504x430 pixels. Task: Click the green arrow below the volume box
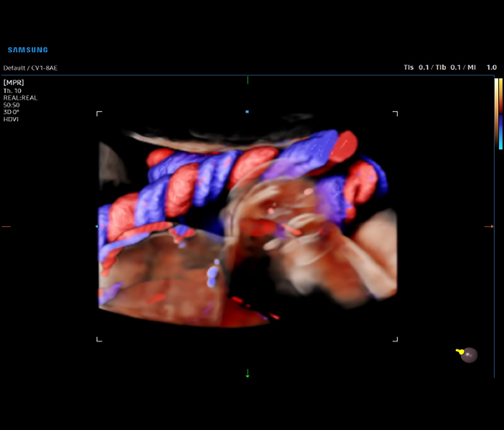click(x=247, y=373)
